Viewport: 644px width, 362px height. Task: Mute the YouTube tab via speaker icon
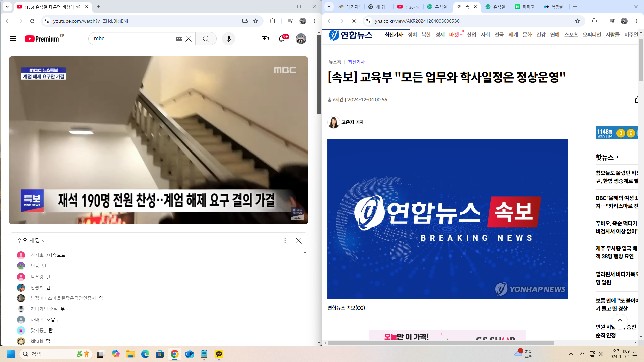coord(78,7)
